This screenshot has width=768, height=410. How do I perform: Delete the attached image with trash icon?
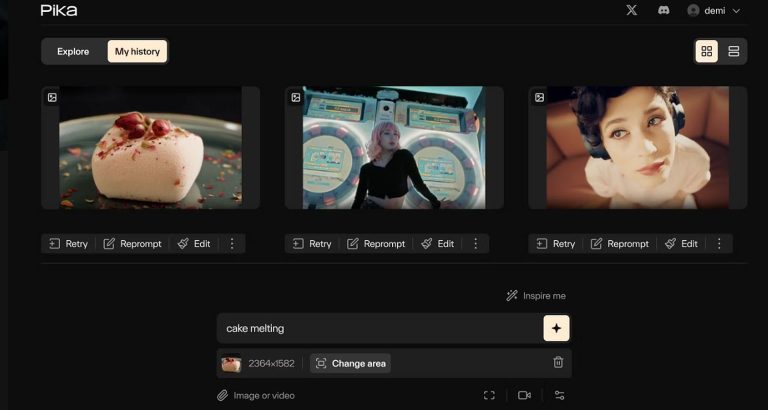(558, 363)
